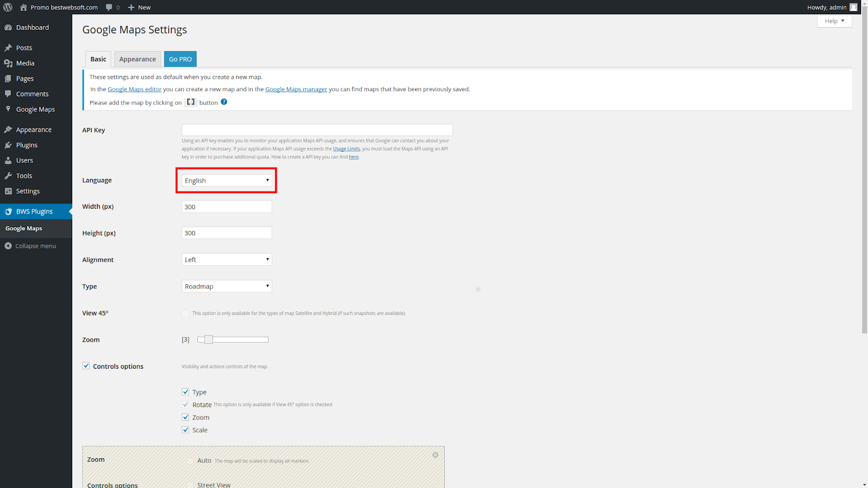Toggle the Zoom control checkbox
This screenshot has height=488, width=868.
(x=186, y=417)
